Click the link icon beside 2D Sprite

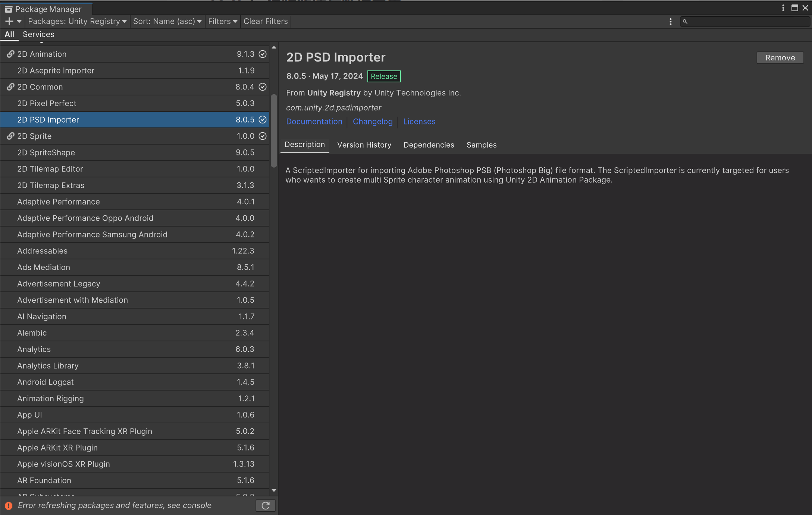coord(10,136)
